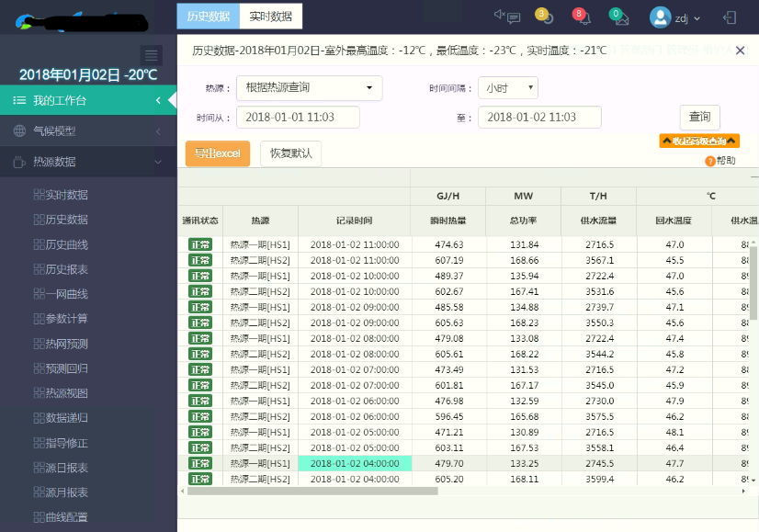This screenshot has height=532, width=759.
Task: Click the orange 帮助 help icon
Action: click(x=710, y=161)
